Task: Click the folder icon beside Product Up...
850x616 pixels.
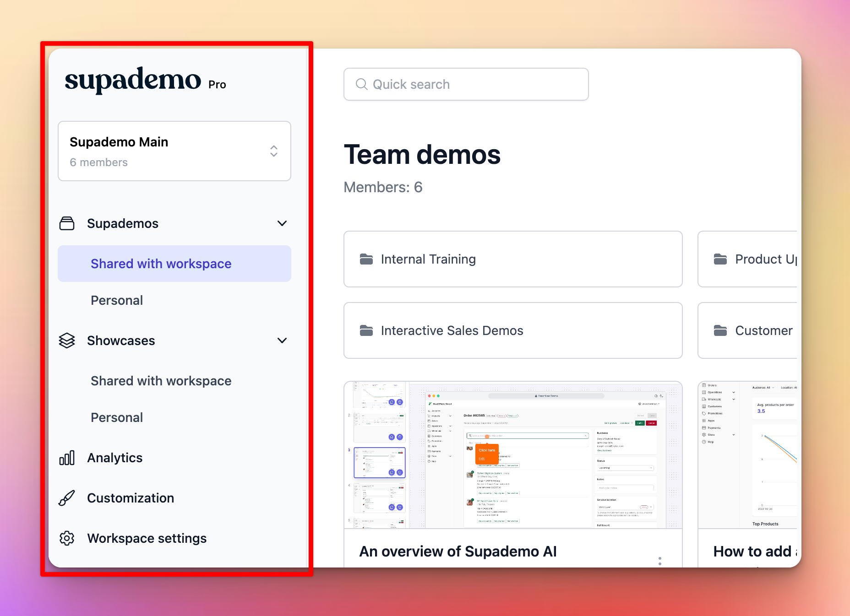Action: coord(720,259)
